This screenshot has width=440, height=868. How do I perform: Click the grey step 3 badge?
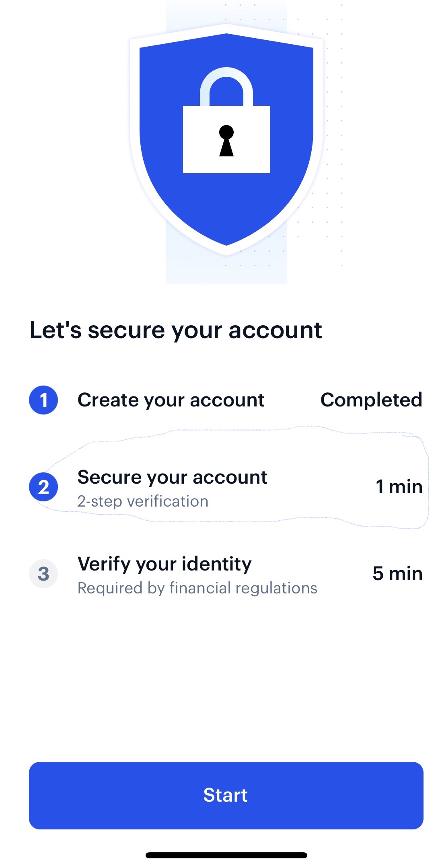[x=43, y=574]
